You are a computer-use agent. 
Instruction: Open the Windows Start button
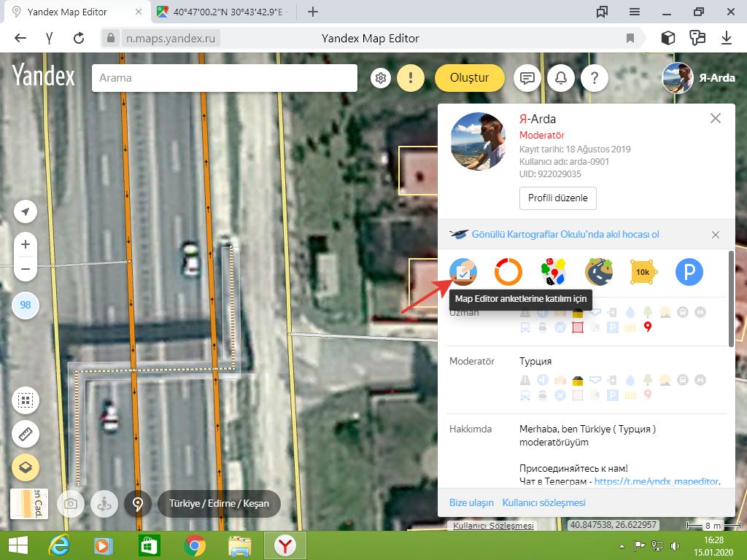(x=18, y=545)
